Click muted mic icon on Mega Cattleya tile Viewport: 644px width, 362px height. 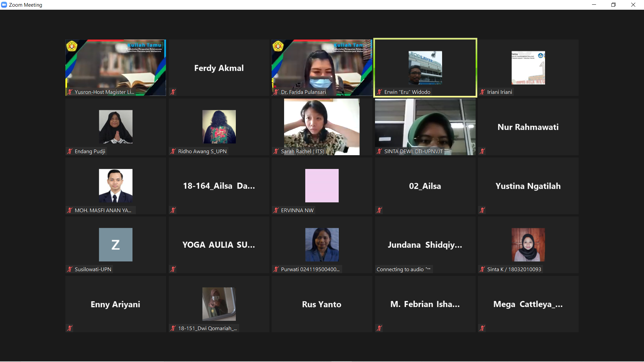pyautogui.click(x=482, y=328)
